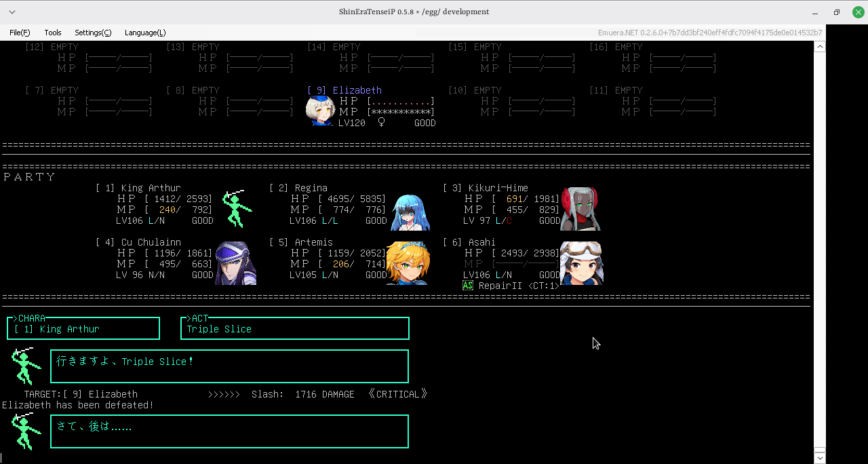Click the female gender symbol by Elizabeth
Image resolution: width=868 pixels, height=464 pixels.
tap(381, 123)
